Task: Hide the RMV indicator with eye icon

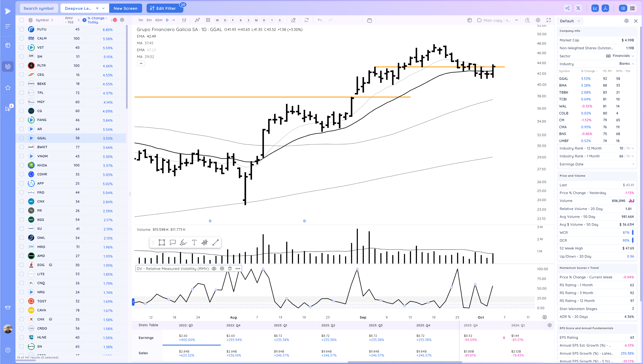Action: coord(214,268)
